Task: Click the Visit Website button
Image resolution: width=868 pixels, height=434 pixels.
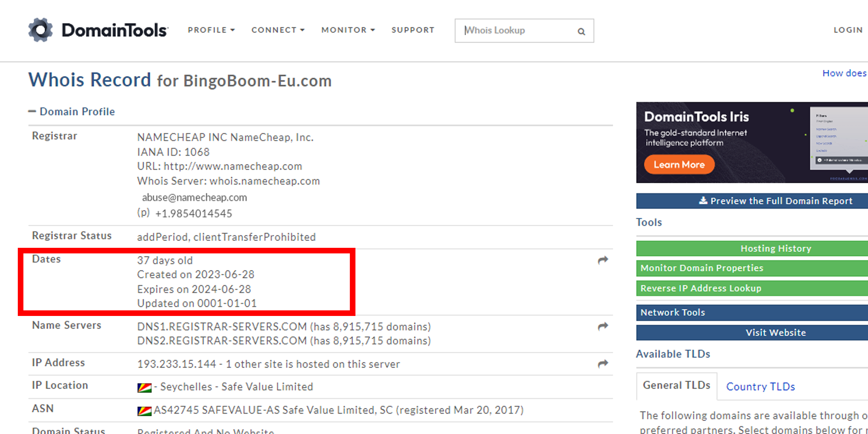Action: pos(752,332)
